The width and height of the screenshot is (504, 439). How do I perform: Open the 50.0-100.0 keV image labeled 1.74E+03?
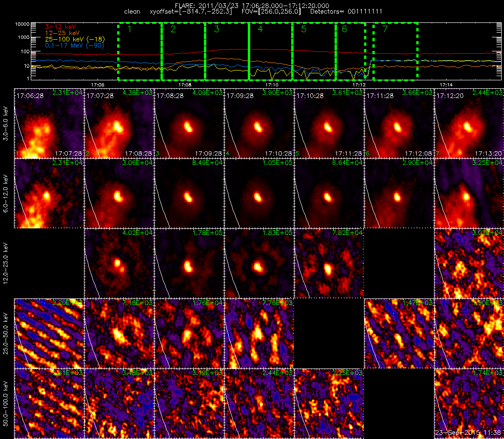(469, 404)
